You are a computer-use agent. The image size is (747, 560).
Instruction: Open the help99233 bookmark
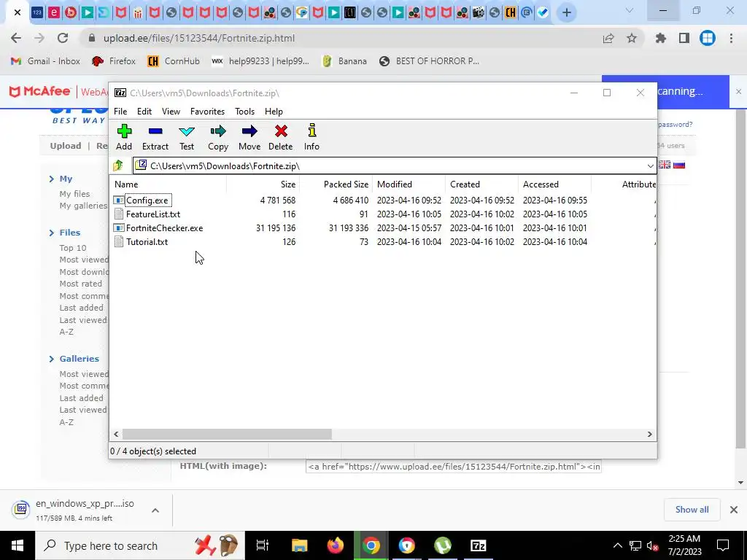[260, 61]
